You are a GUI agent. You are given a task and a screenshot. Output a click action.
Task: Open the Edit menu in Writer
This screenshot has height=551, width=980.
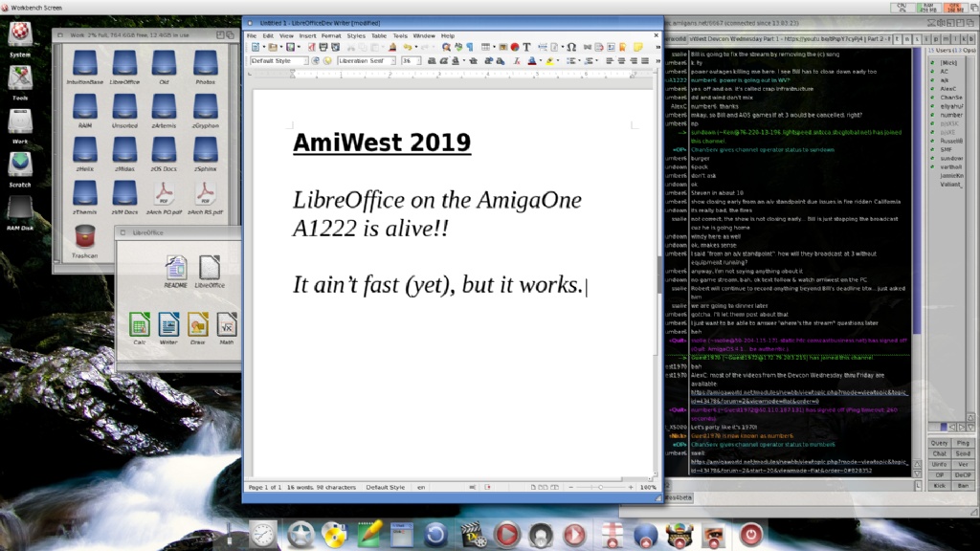click(x=268, y=35)
